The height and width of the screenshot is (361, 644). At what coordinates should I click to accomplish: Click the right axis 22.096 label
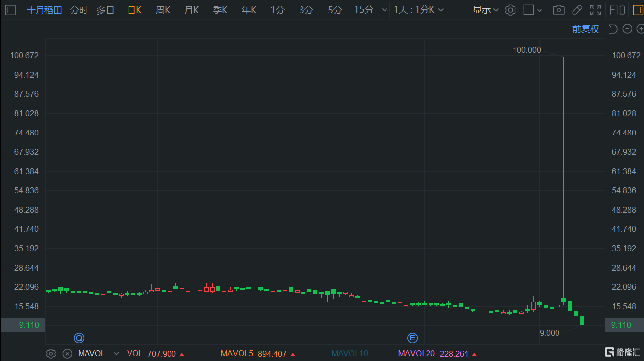624,287
